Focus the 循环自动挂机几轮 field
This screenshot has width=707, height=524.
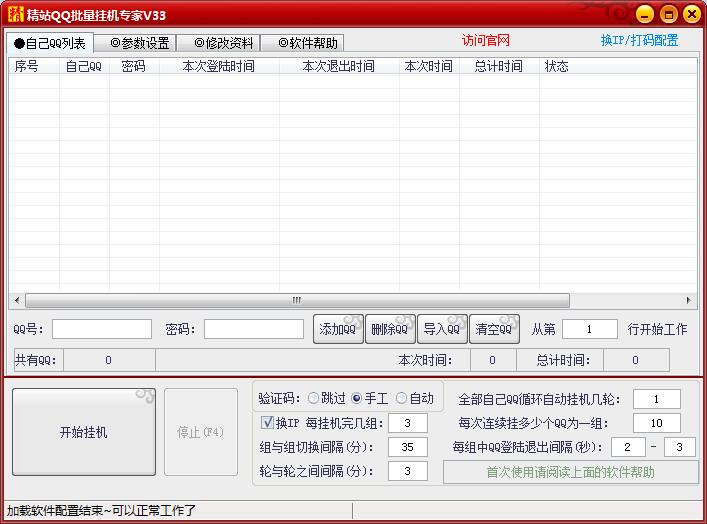(x=656, y=399)
